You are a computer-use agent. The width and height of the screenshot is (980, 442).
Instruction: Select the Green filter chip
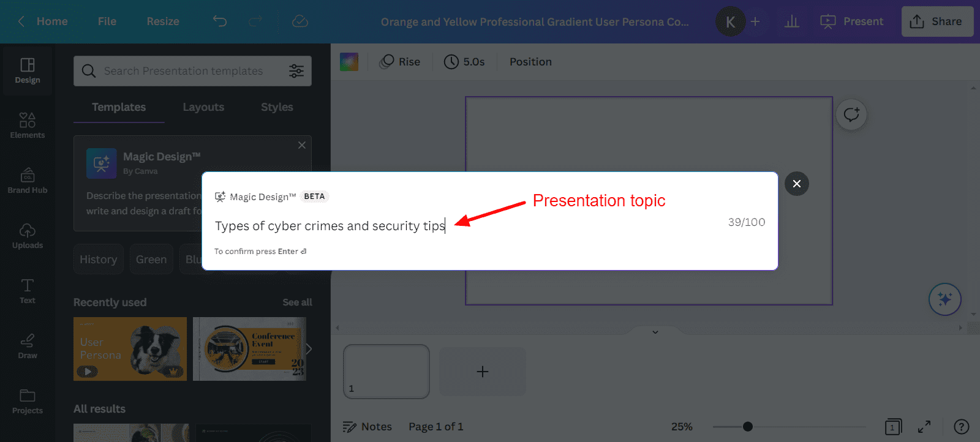pyautogui.click(x=151, y=260)
